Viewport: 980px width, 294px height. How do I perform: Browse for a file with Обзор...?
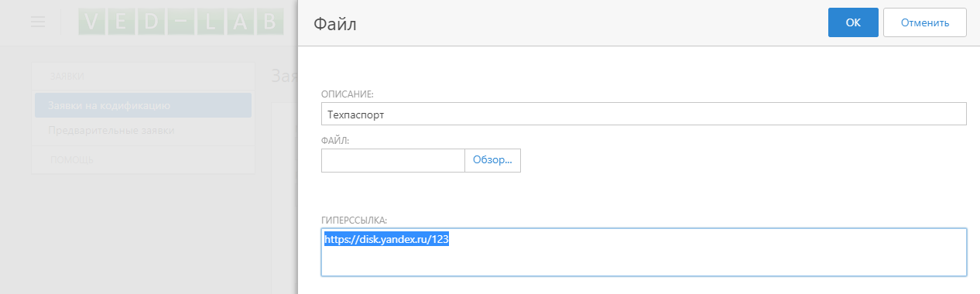pyautogui.click(x=492, y=160)
